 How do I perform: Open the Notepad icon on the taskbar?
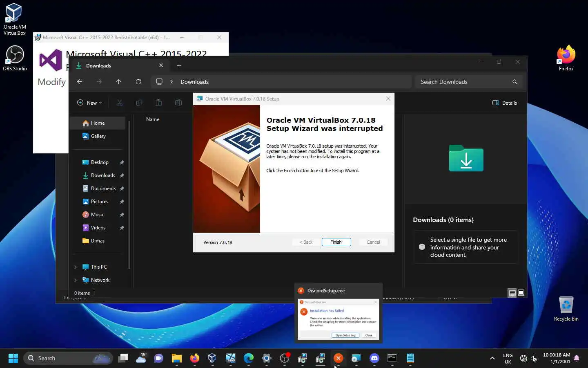(x=410, y=358)
